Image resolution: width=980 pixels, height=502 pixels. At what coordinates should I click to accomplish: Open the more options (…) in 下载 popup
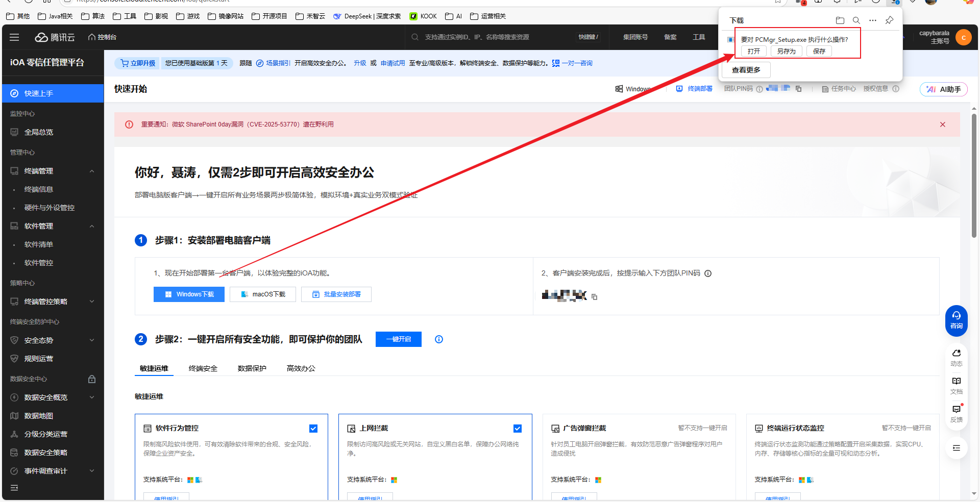873,20
